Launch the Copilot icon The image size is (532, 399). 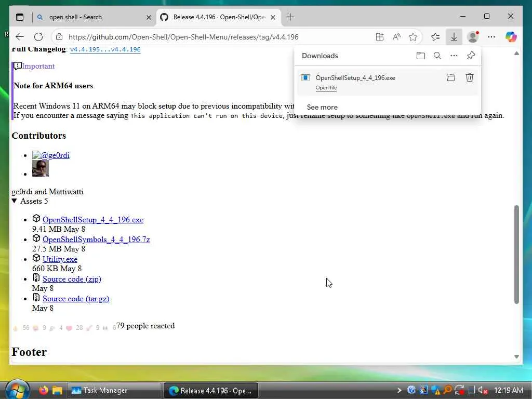click(511, 37)
